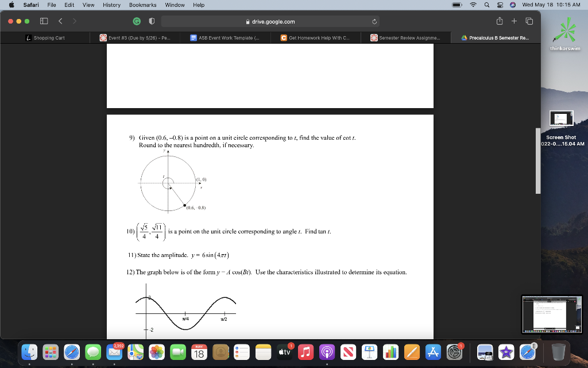Switch to Semester Review Assignment tab
The width and height of the screenshot is (588, 368).
(405, 38)
